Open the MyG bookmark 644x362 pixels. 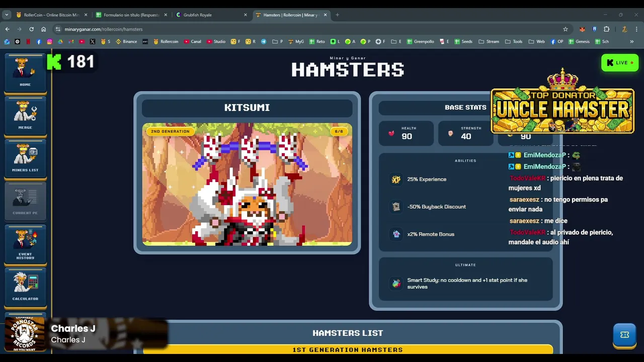[296, 42]
